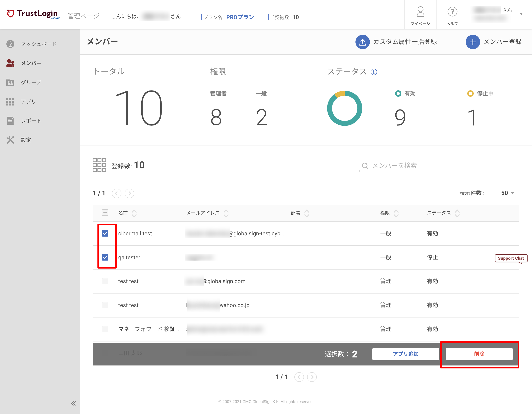Toggle the select-all header checkbox

click(105, 213)
